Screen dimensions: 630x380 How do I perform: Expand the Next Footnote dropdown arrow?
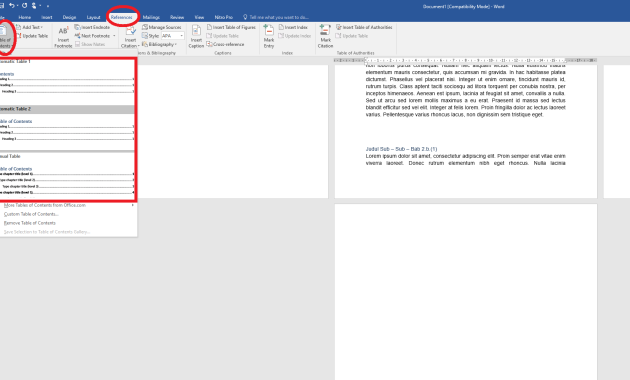click(x=114, y=36)
